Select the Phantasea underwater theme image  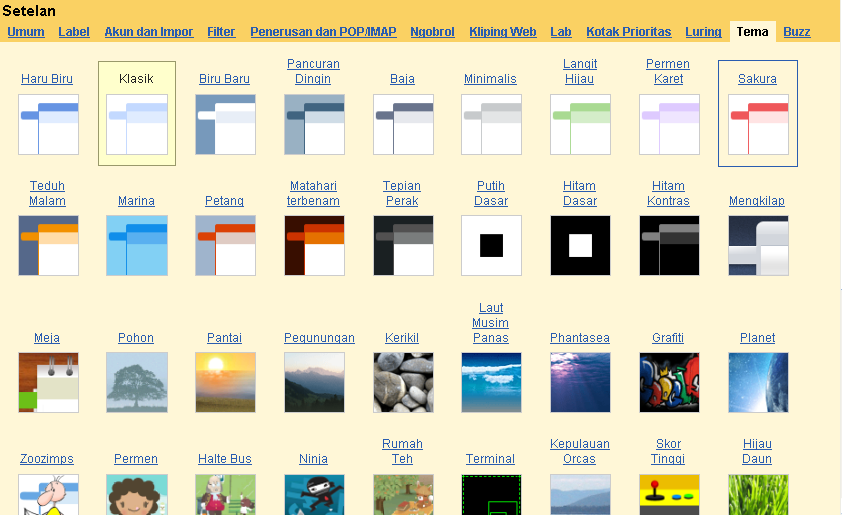(580, 382)
